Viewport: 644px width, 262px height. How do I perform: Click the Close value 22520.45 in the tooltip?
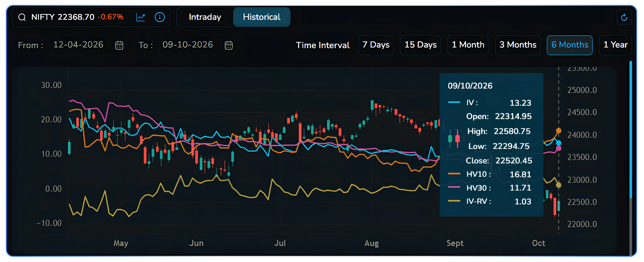tap(513, 161)
